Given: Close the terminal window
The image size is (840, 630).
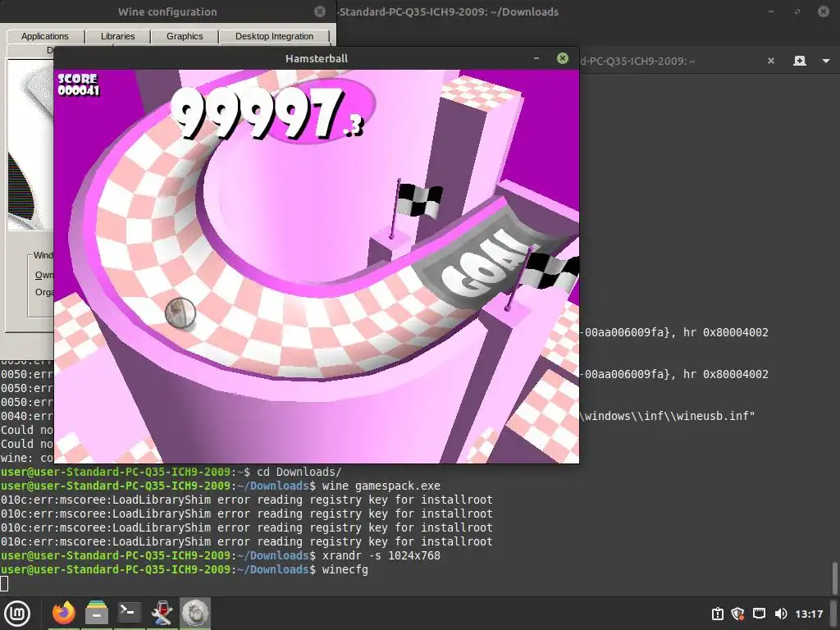Looking at the screenshot, I should coord(824,11).
